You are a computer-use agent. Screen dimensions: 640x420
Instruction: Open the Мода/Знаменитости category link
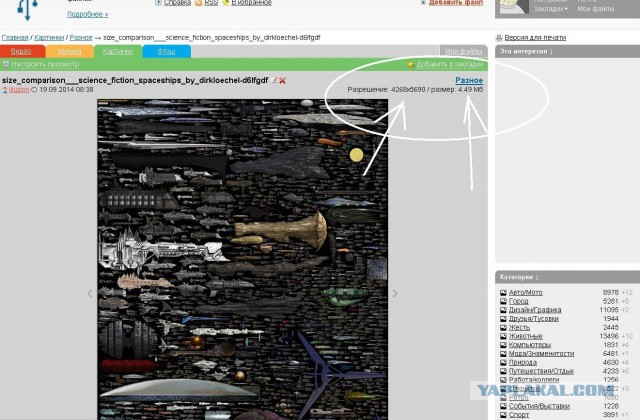click(x=542, y=354)
